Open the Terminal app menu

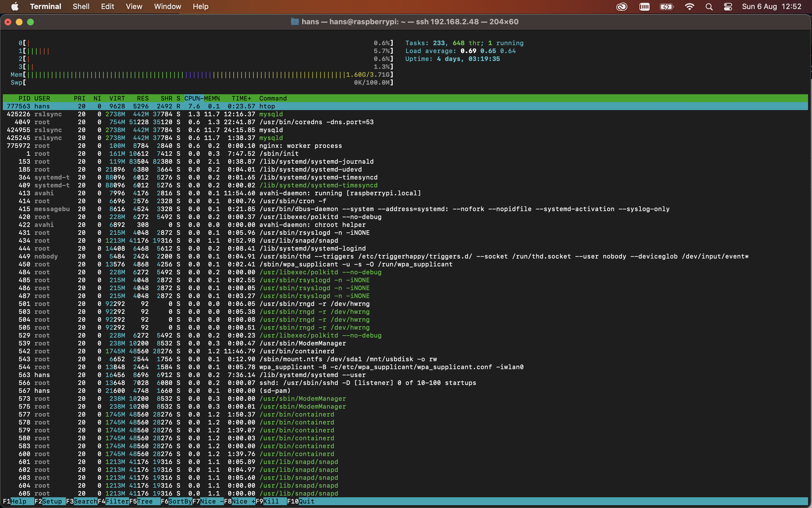click(x=45, y=6)
